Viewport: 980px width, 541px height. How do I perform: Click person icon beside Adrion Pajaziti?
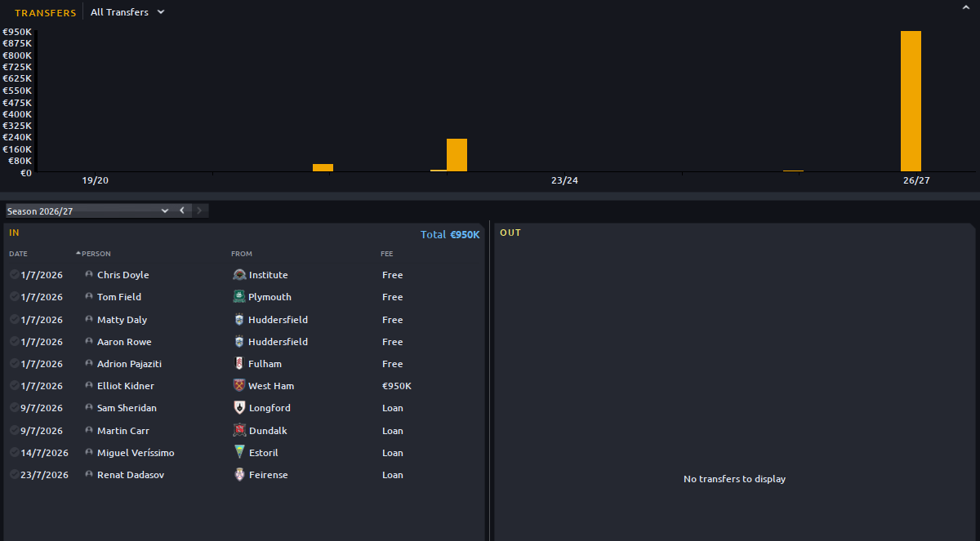(x=89, y=364)
